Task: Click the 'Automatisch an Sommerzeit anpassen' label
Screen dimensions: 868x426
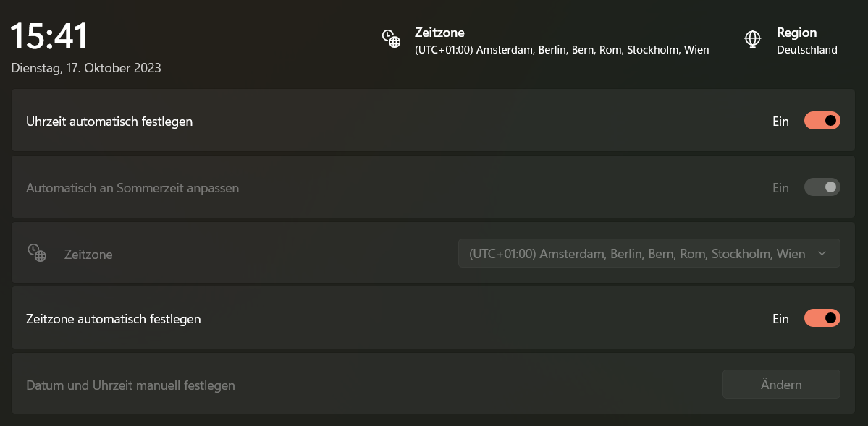Action: (x=132, y=188)
